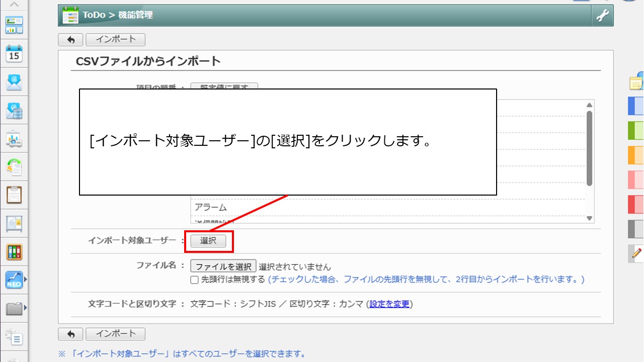Open the webmail envelope icon in sidebar

tap(14, 82)
